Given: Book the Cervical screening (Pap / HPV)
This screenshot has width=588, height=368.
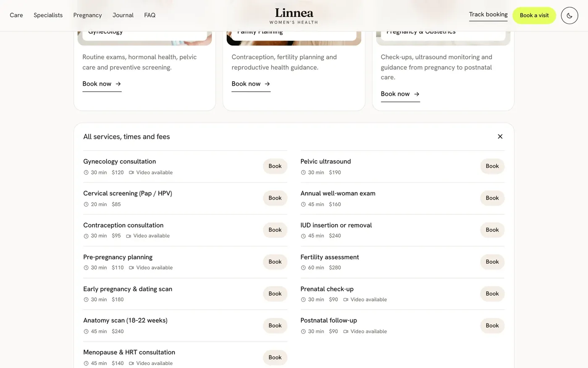Looking at the screenshot, I should [275, 198].
